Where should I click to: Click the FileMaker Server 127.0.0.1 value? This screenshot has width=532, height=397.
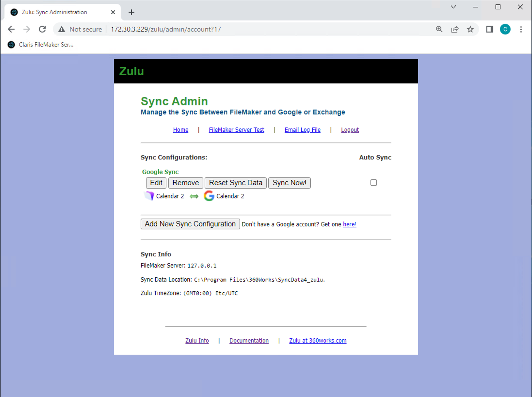pyautogui.click(x=202, y=266)
